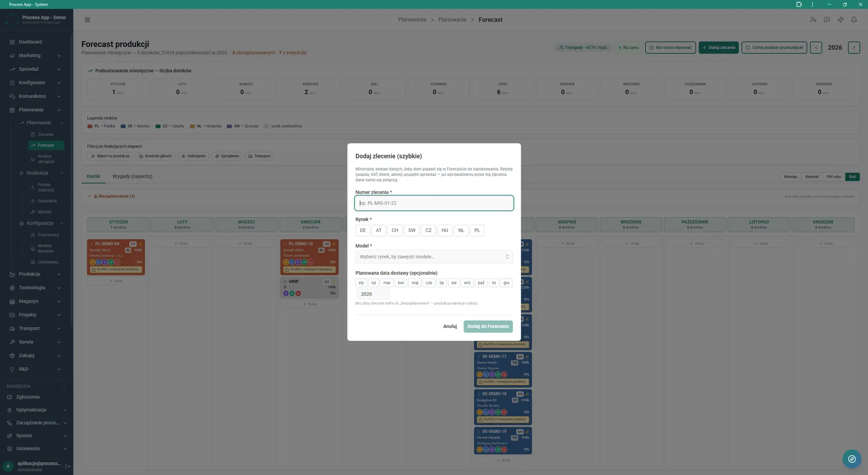Open the notifications bell icon
The height and width of the screenshot is (475, 868).
[x=854, y=20]
